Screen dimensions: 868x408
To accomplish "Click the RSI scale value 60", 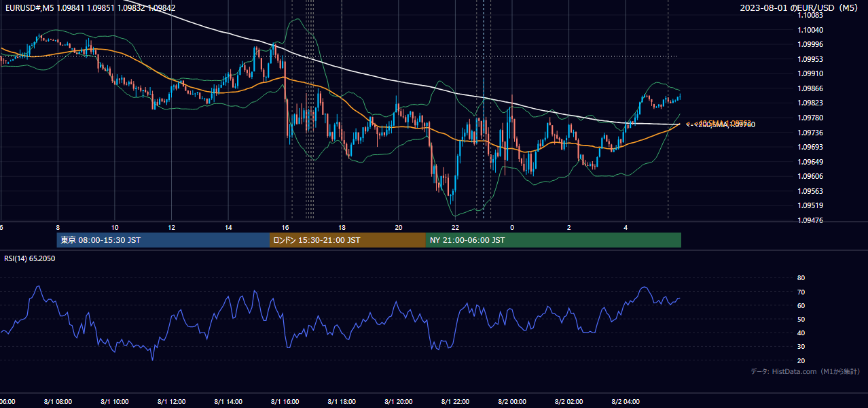I will [801, 305].
